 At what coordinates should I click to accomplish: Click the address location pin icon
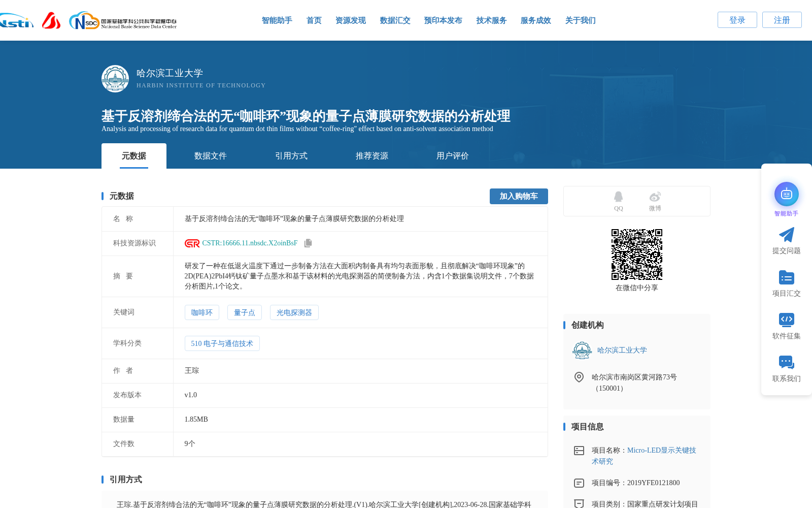point(579,377)
